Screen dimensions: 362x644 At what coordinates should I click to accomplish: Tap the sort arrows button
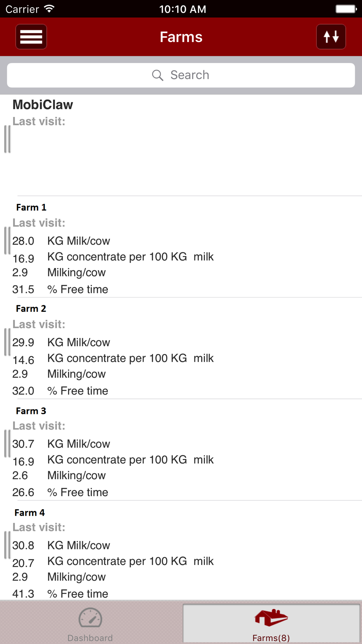pyautogui.click(x=331, y=37)
